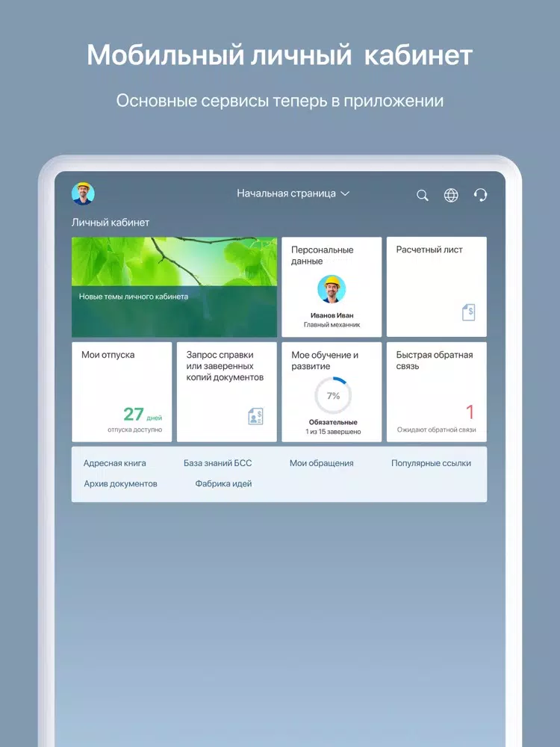Open the Мое обучение и развитие tile

332,392
